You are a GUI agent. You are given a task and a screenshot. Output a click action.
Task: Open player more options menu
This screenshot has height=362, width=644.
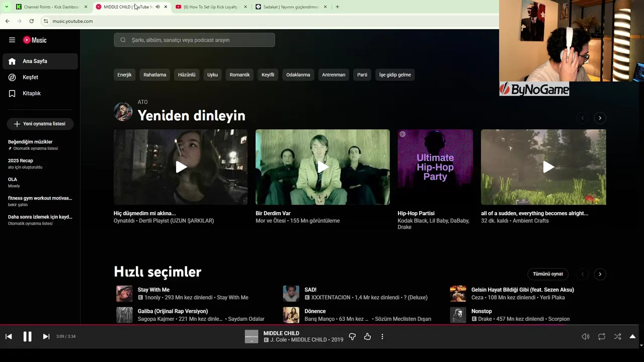click(382, 336)
